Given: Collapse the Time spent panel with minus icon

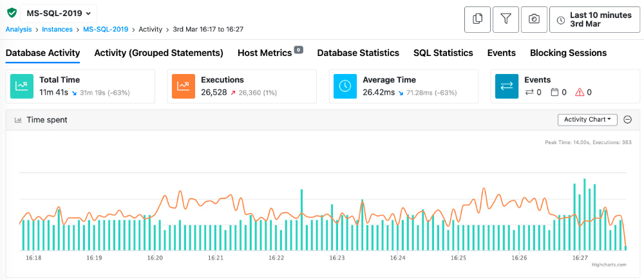Looking at the screenshot, I should pyautogui.click(x=627, y=120).
